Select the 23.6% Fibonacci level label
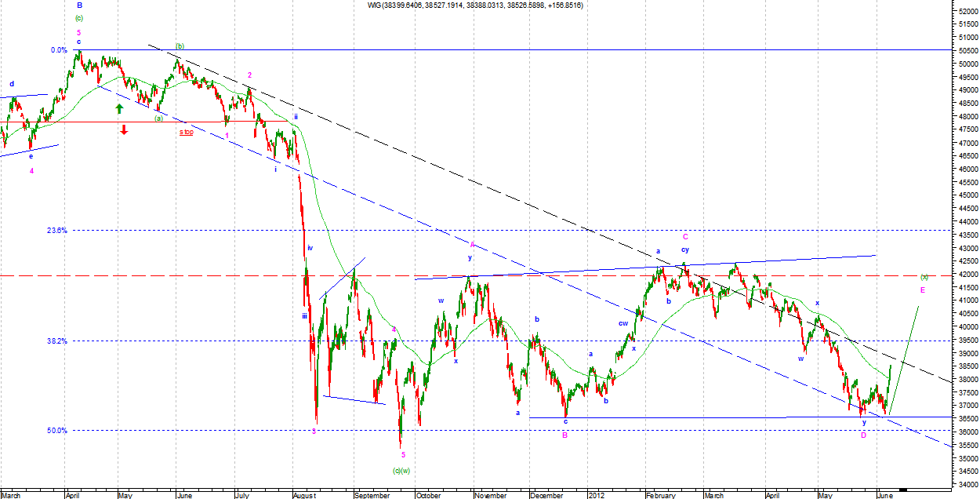This screenshot has width=980, height=499. point(57,231)
